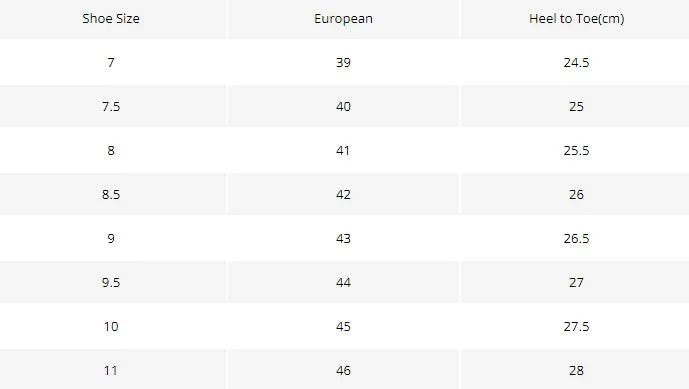Click the 24.5 heel to toe value
This screenshot has height=389, width=689.
click(x=576, y=62)
